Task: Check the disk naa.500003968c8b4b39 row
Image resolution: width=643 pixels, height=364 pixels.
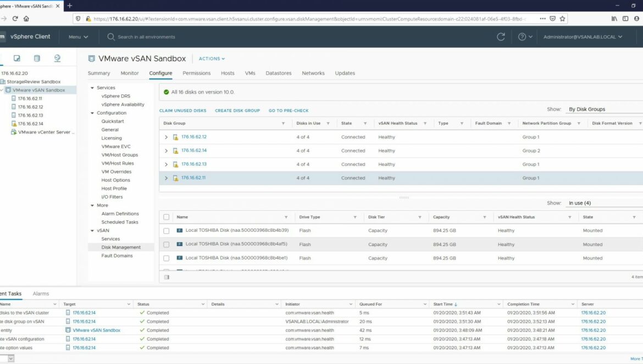Action: coord(166,231)
